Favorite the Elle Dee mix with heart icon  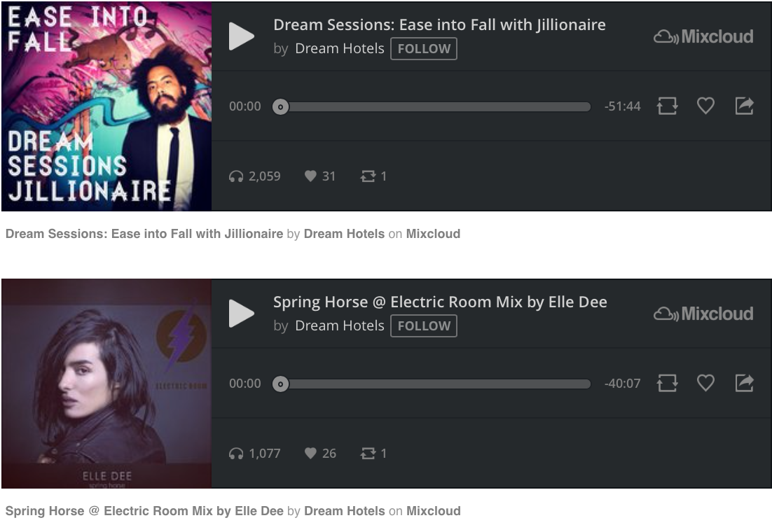705,383
